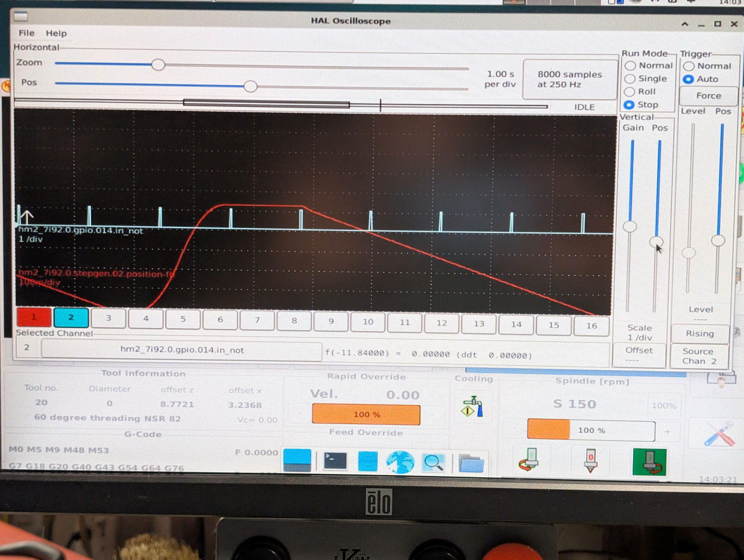Open the magnifier search icon in taskbar

pyautogui.click(x=433, y=462)
